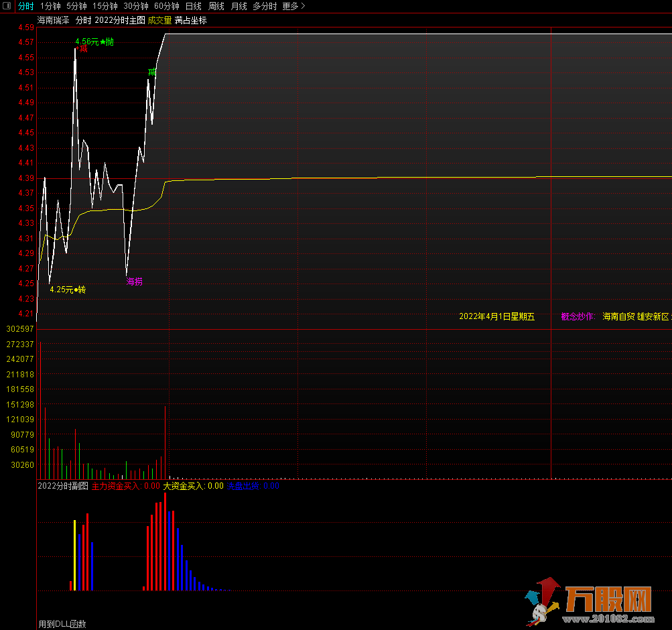Click the 概念炒作 label
The height and width of the screenshot is (630, 672).
pos(578,316)
